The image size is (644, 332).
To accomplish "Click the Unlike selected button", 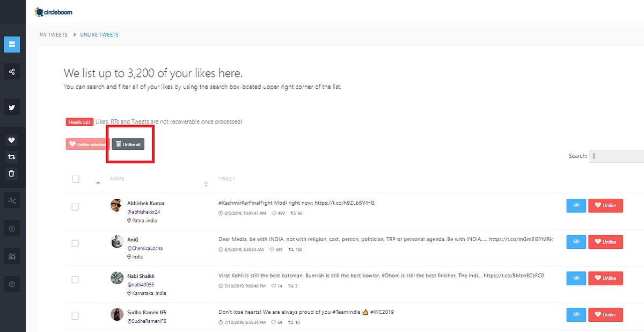I will pyautogui.click(x=87, y=144).
